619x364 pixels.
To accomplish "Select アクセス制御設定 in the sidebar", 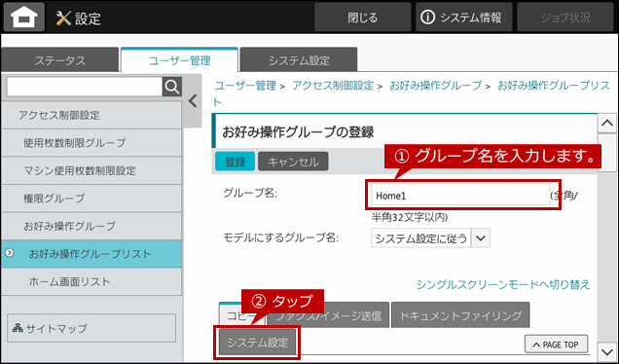I will (91, 115).
